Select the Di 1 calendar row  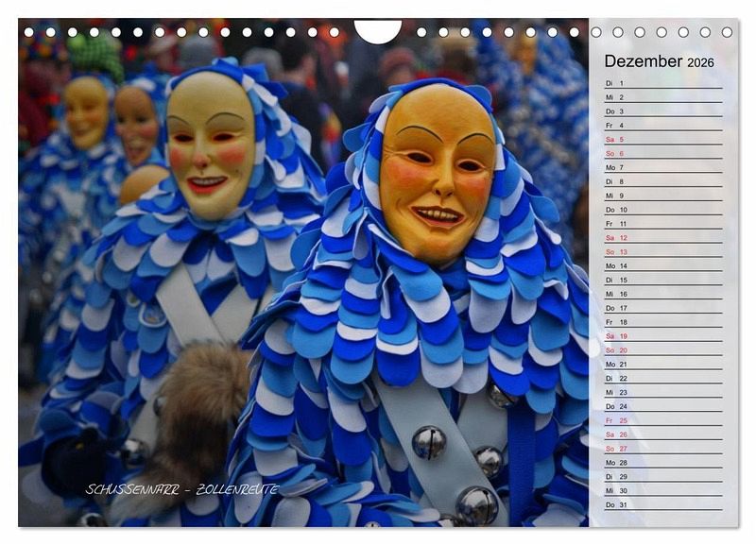coord(661,83)
